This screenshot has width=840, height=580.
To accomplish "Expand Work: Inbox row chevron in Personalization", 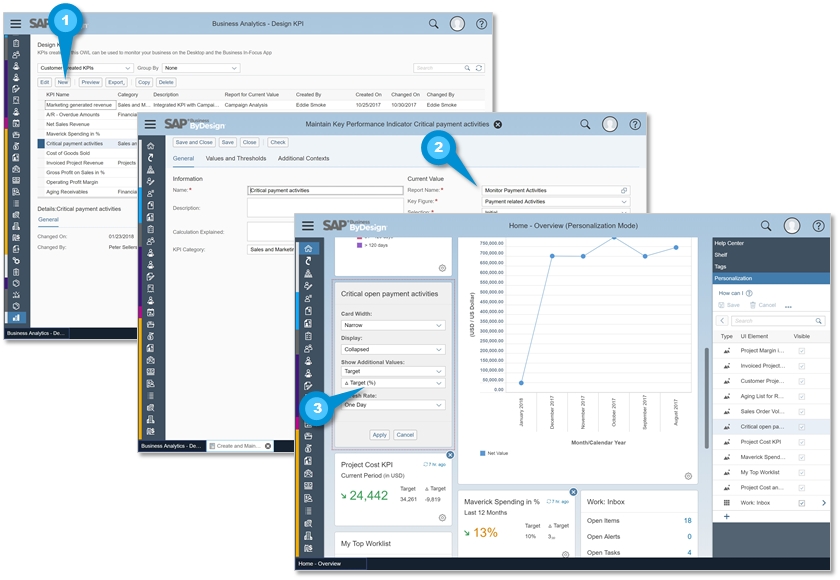I will [x=823, y=503].
